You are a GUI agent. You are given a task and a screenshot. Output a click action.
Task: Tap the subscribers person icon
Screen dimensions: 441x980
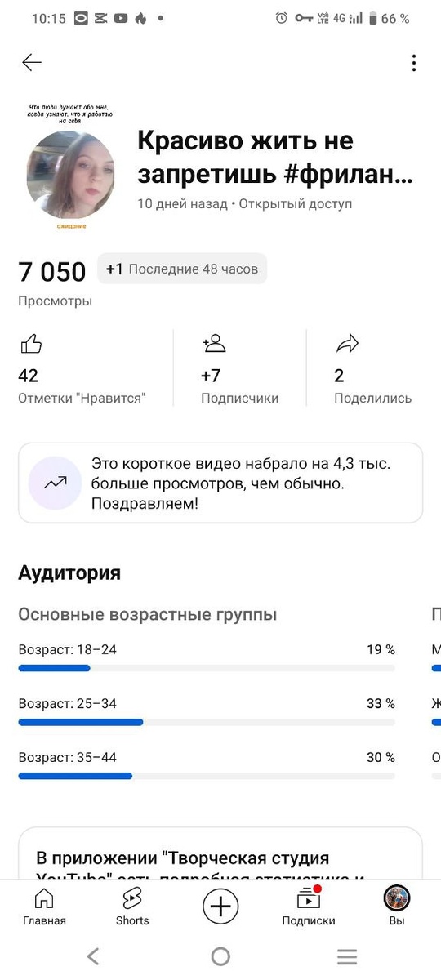(x=214, y=344)
